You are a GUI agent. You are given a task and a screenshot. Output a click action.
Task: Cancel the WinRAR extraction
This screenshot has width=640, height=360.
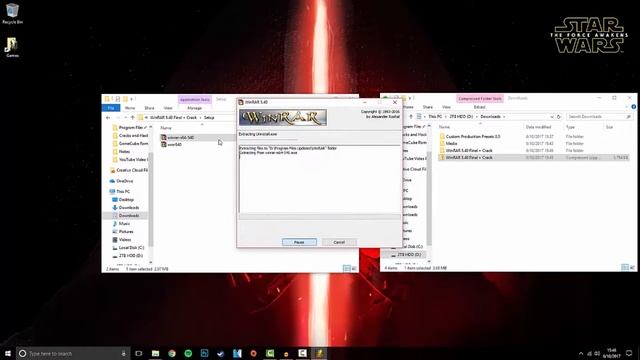point(339,242)
